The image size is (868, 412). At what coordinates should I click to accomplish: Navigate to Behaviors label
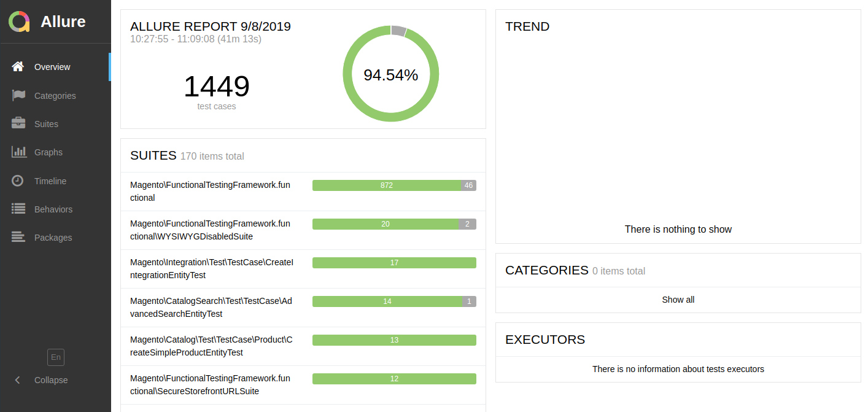pyautogui.click(x=53, y=209)
